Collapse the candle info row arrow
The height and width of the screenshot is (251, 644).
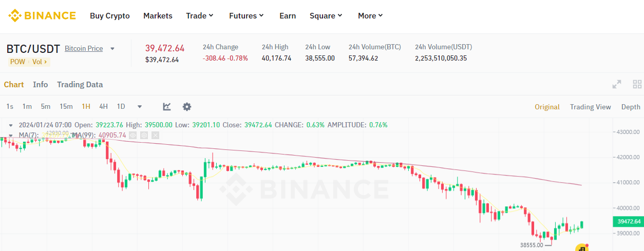11,125
